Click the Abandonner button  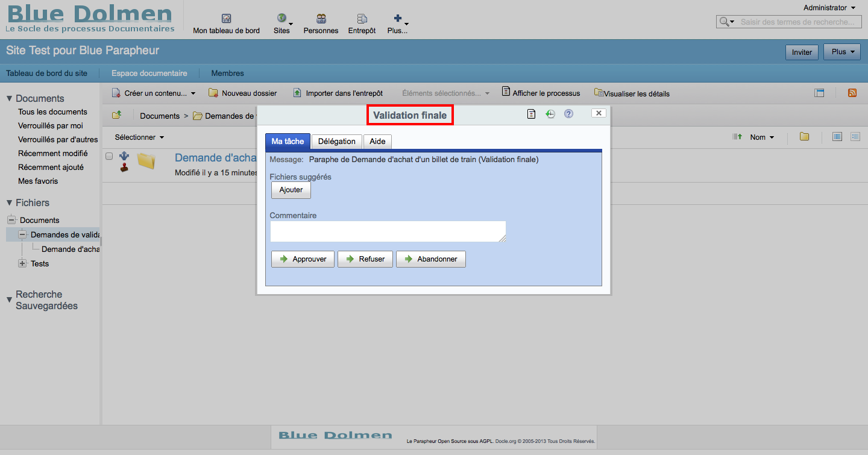(x=431, y=259)
